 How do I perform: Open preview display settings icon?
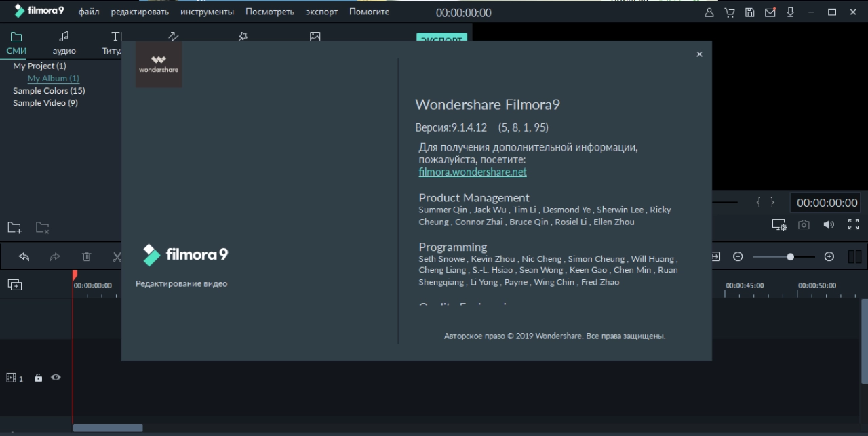[x=779, y=224]
